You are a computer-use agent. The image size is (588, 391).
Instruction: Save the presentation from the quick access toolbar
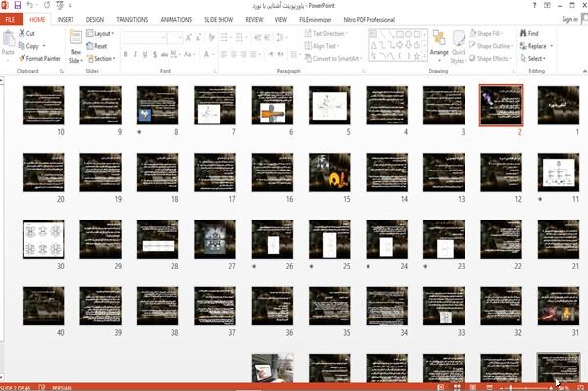click(x=18, y=5)
